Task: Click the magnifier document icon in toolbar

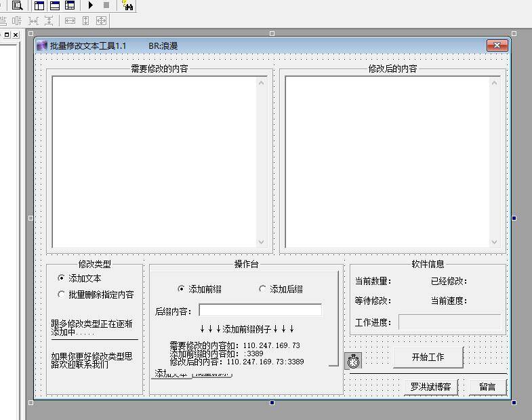Action: 17,5
